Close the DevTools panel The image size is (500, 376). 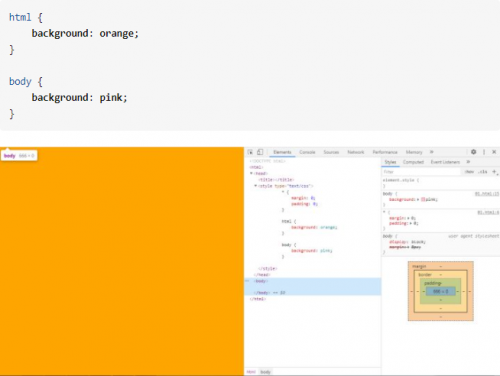click(x=494, y=152)
